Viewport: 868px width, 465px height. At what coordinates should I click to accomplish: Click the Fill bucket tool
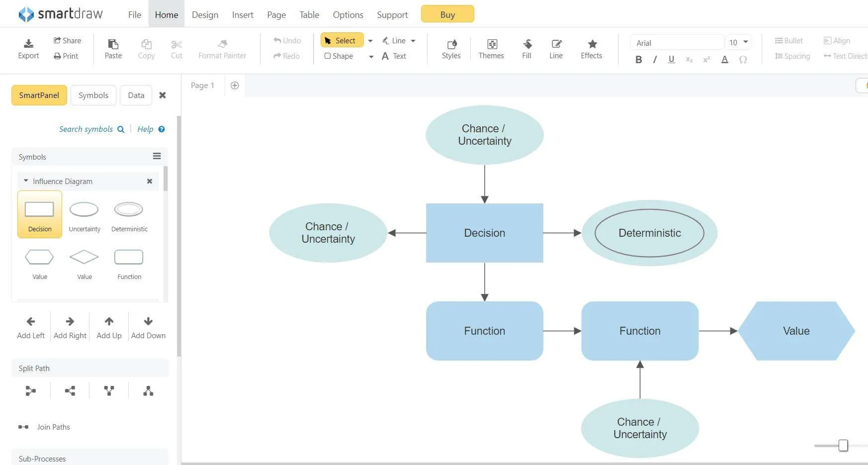[x=526, y=49]
